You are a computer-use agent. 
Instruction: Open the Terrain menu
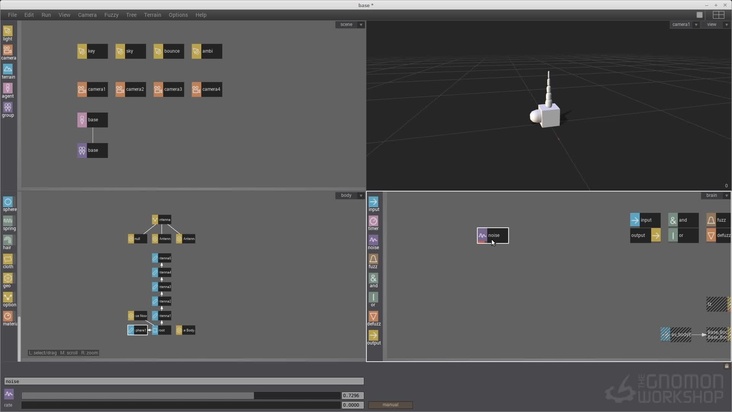pos(152,15)
